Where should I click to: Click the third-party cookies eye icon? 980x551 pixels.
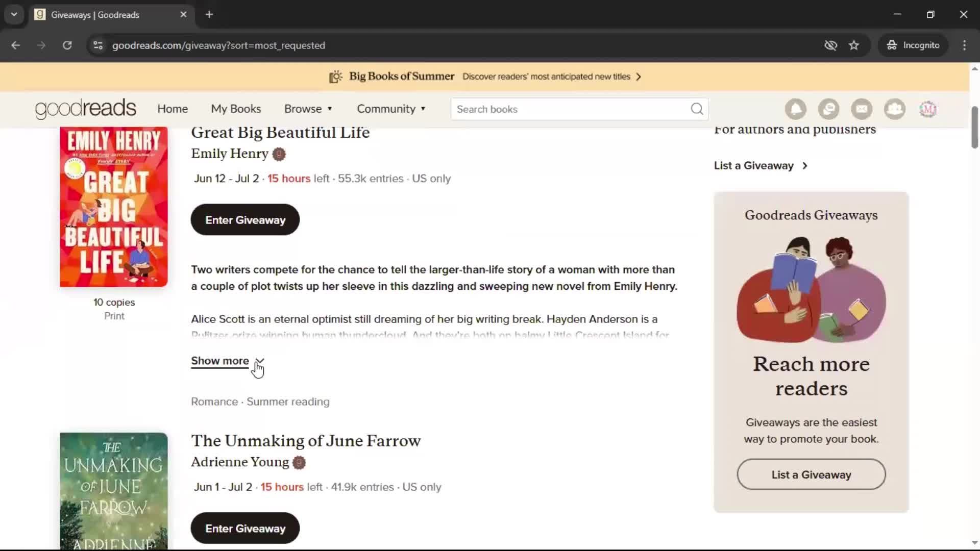tap(830, 45)
